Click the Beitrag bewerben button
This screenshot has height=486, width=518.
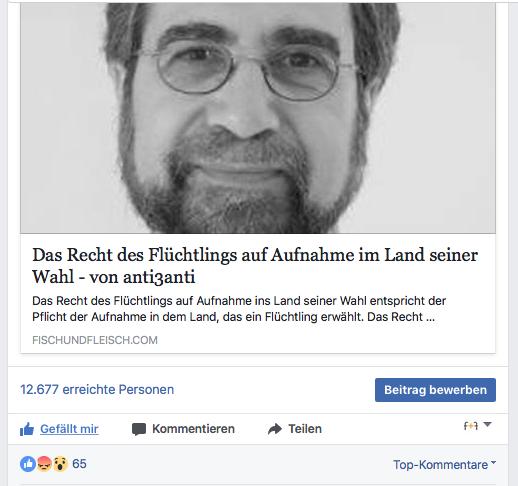435,390
